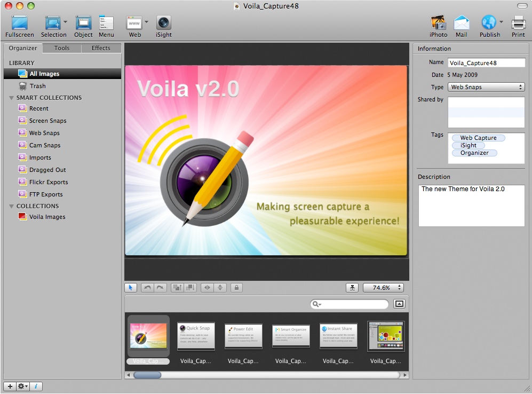Toggle the thumbnail view button beside search
The width and height of the screenshot is (532, 394).
tap(399, 304)
